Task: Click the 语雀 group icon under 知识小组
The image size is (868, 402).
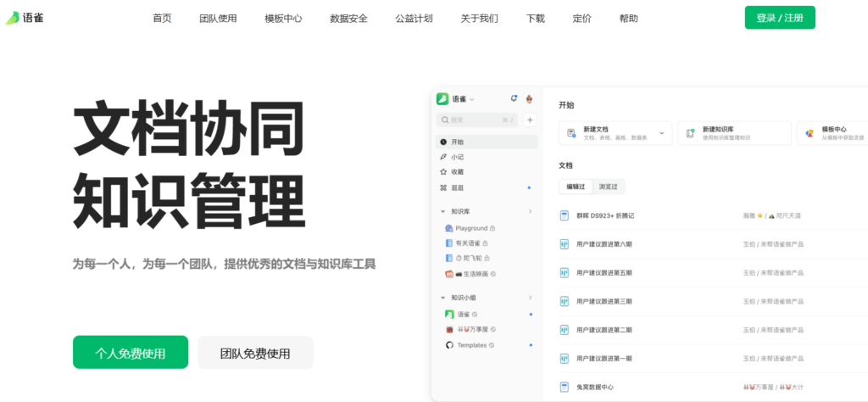Action: pos(449,315)
